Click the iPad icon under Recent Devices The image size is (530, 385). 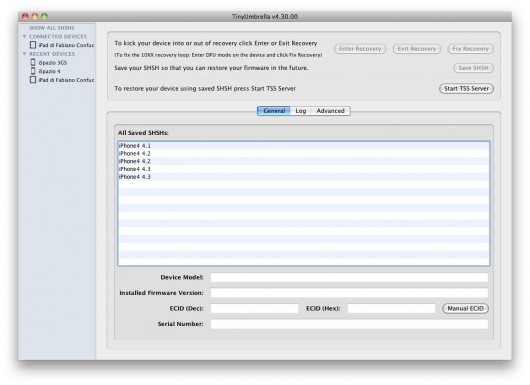pos(33,80)
